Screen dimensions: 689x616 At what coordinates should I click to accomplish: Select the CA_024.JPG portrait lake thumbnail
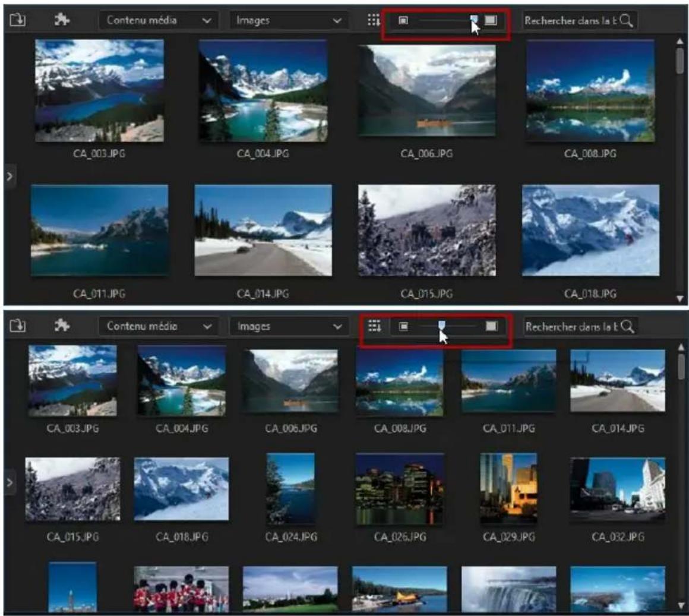pyautogui.click(x=290, y=488)
